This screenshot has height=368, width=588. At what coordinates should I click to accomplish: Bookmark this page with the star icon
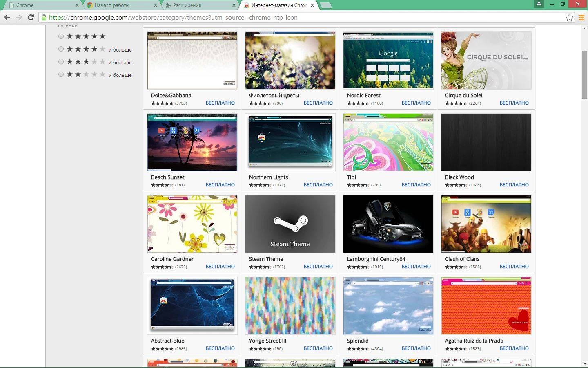[569, 17]
